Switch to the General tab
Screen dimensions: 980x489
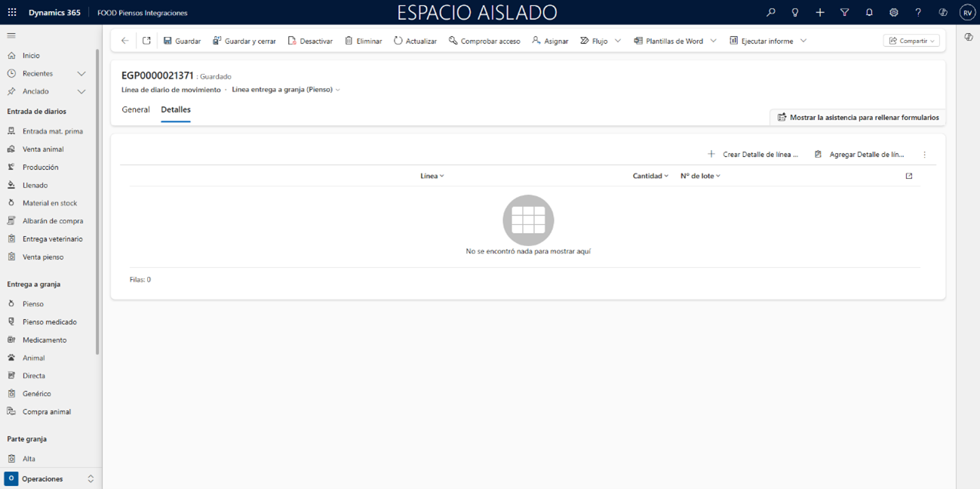(x=136, y=109)
